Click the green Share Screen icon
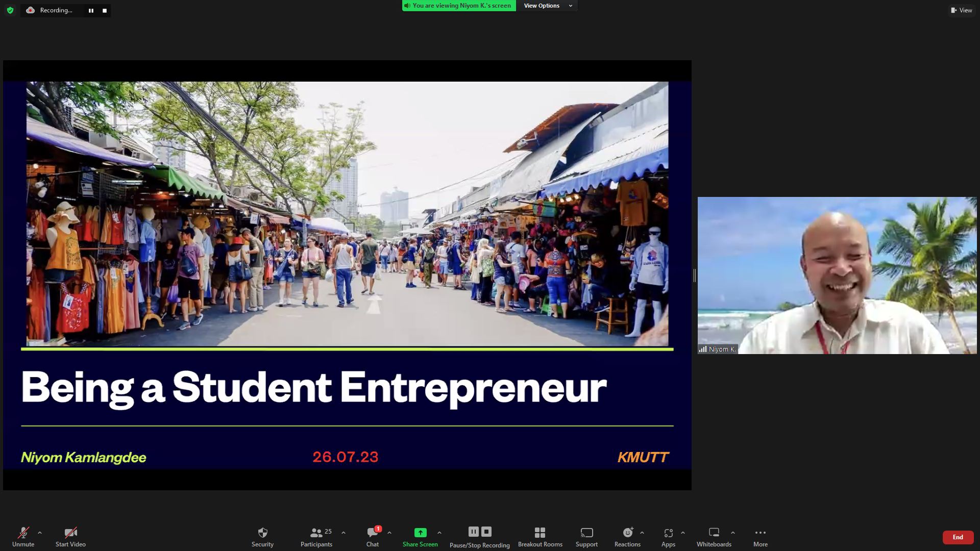This screenshot has width=980, height=551. coord(420,532)
